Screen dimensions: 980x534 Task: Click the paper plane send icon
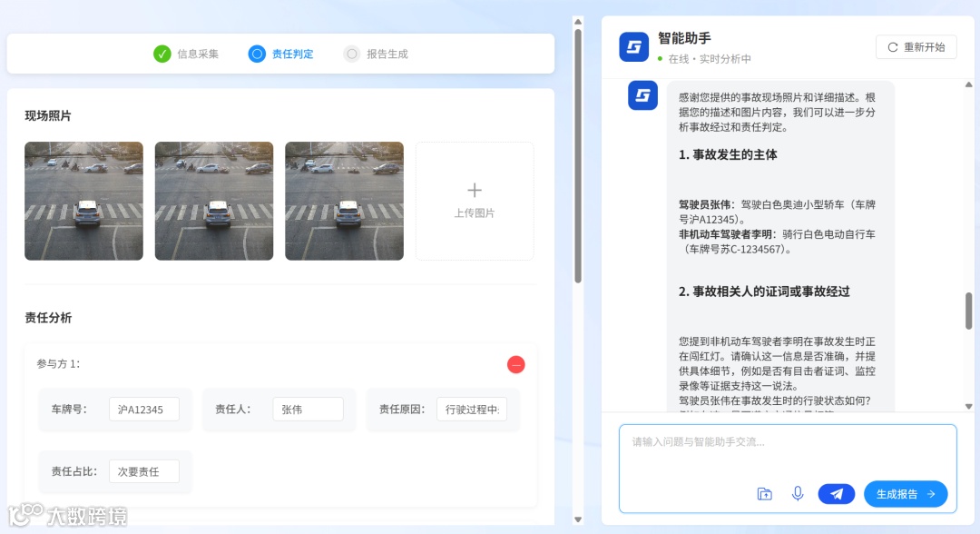click(836, 493)
